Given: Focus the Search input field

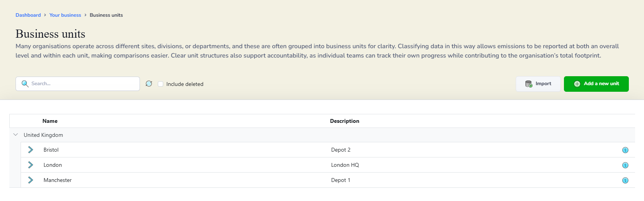Looking at the screenshot, I should coord(78,84).
